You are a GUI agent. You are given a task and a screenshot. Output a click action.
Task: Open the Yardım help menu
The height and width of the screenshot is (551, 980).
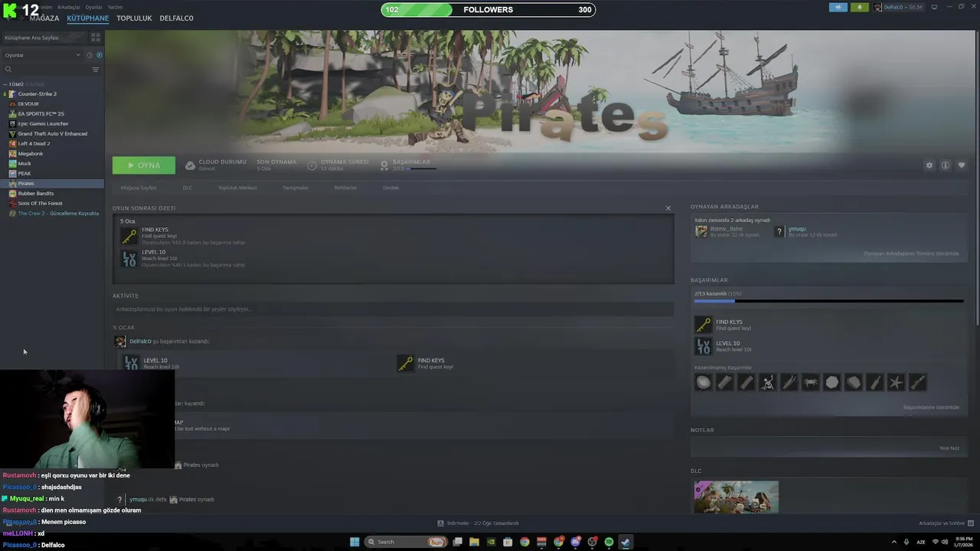[x=115, y=7]
